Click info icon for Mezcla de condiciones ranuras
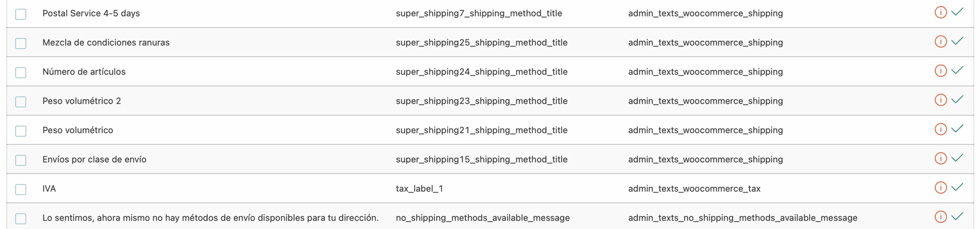980x229 pixels. pos(940,41)
